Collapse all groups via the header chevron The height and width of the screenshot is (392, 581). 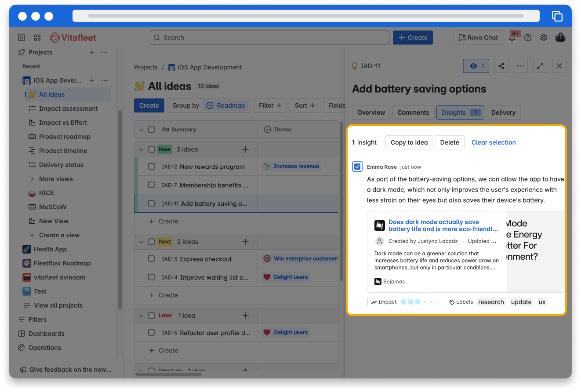142,130
